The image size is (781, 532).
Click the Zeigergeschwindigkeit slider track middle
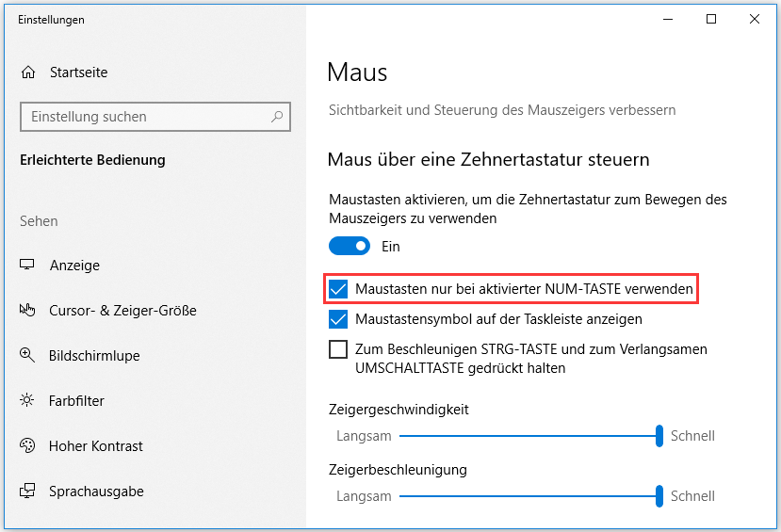click(x=531, y=436)
